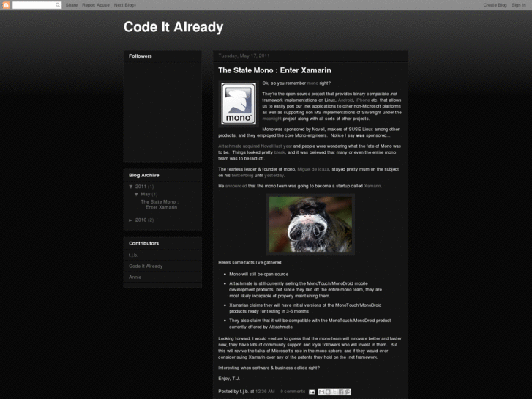Share post to Google Buzz icon
This screenshot has width=532, height=399.
348,392
